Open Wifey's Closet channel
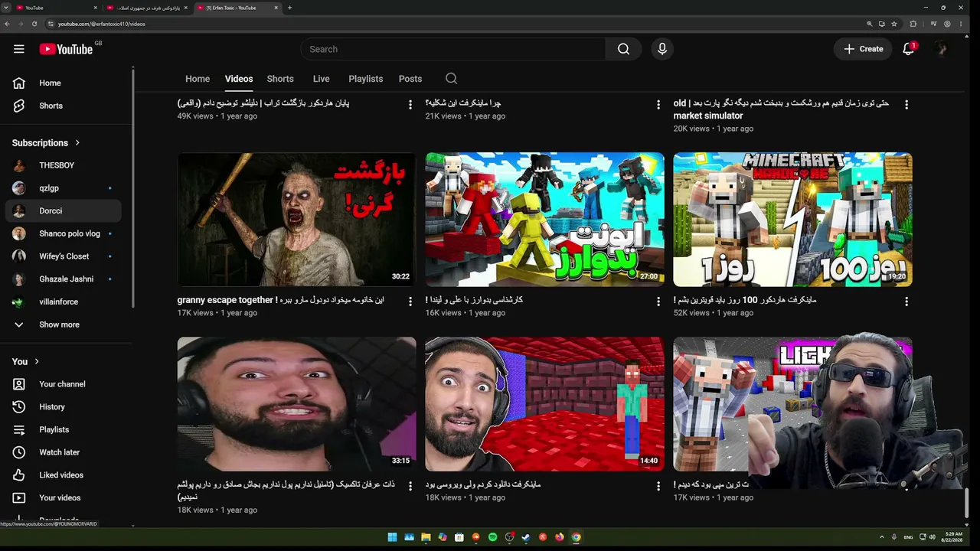This screenshot has height=551, width=980. [63, 256]
